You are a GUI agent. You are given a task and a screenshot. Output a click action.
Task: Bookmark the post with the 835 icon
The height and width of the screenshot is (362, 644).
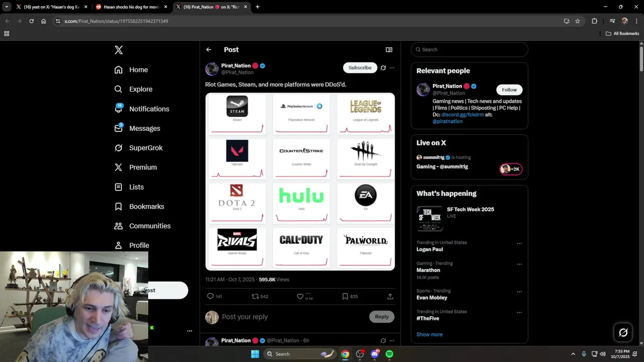click(350, 297)
